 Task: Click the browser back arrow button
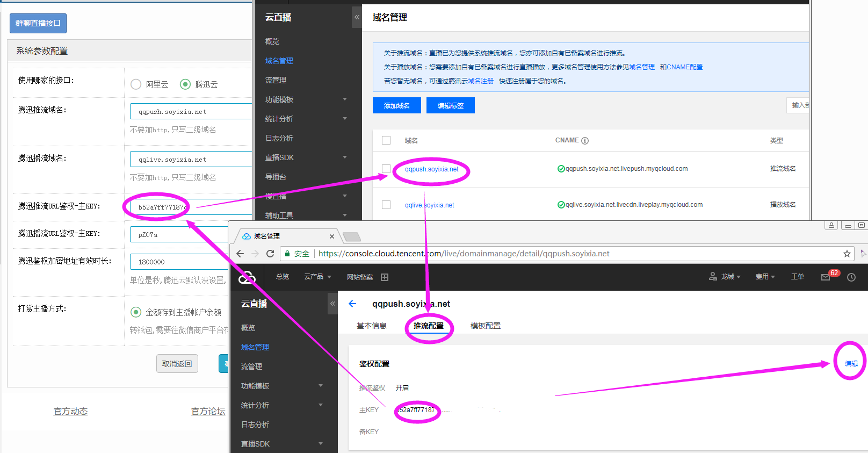(240, 254)
